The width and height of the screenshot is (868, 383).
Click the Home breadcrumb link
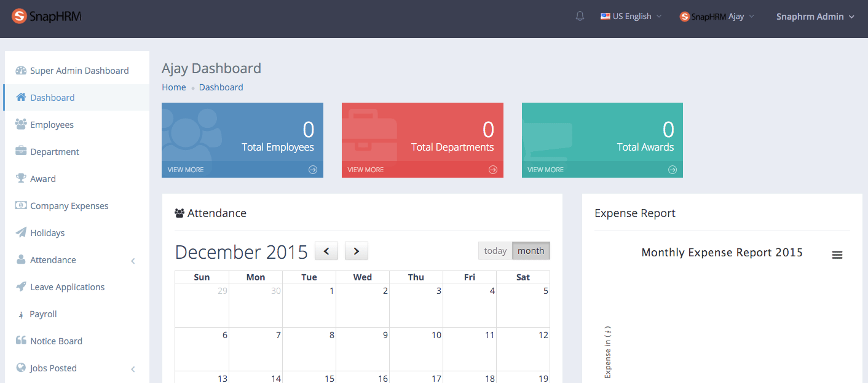(173, 87)
